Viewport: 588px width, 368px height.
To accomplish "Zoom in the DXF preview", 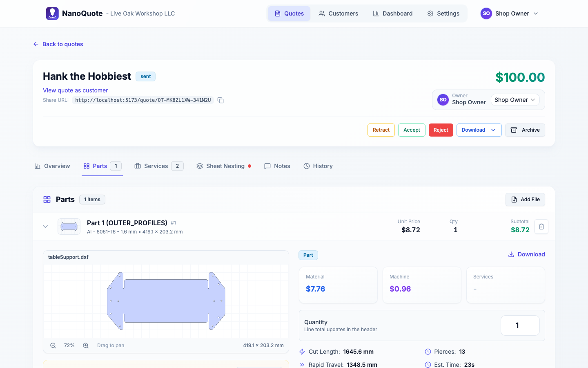I will 86,346.
